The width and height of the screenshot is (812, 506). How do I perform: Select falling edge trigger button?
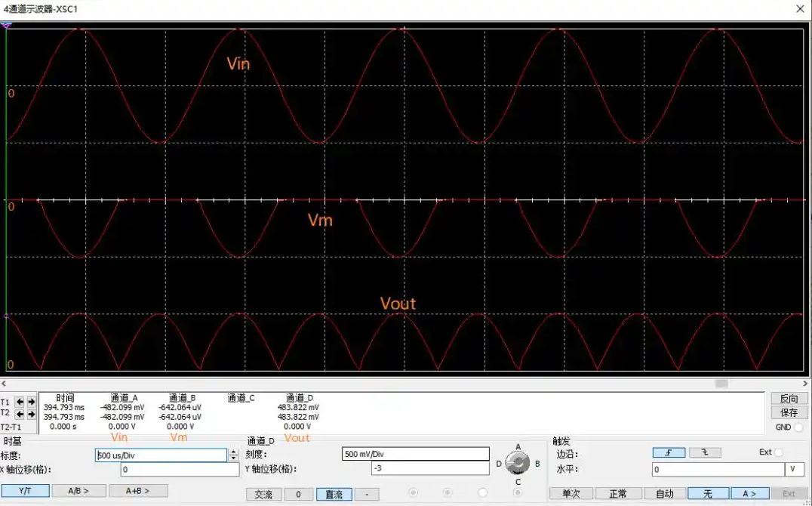pos(705,452)
